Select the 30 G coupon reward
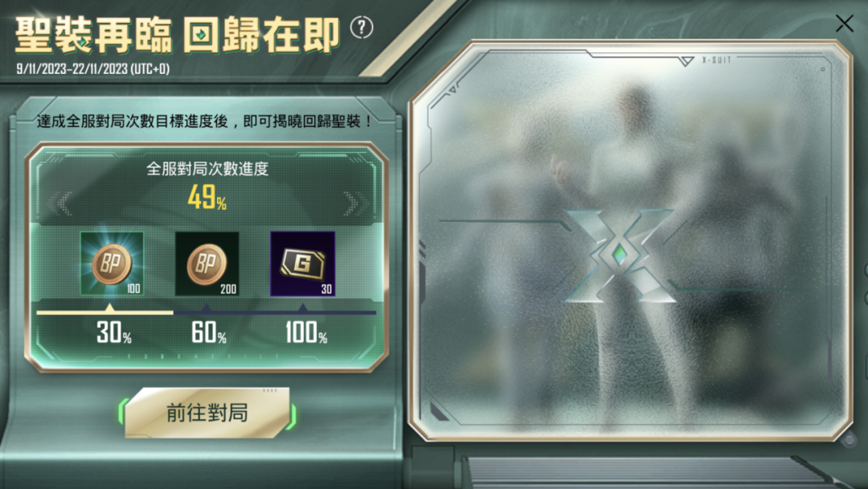This screenshot has width=868, height=489. point(302,264)
